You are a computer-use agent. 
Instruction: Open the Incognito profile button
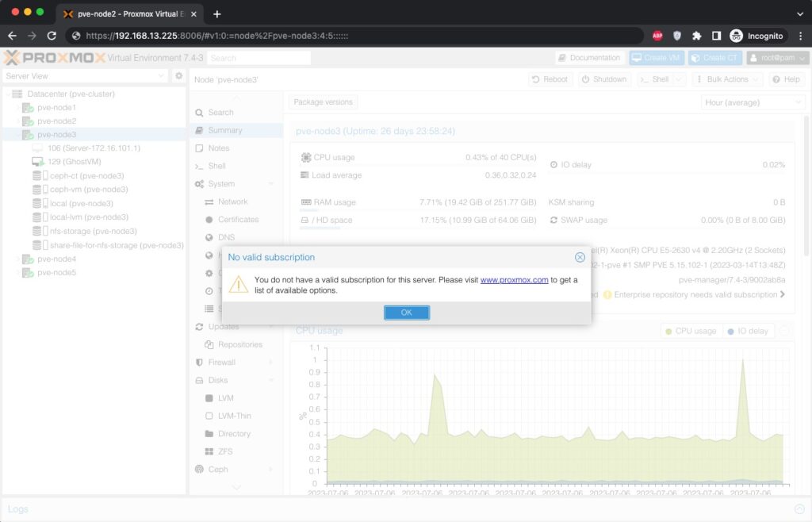click(756, 36)
